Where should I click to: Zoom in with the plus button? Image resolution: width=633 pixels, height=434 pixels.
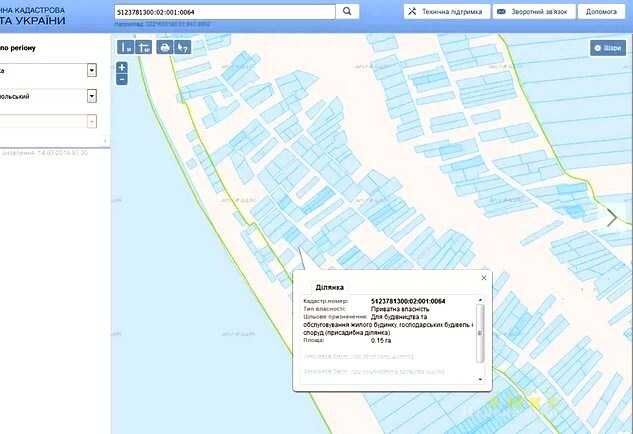point(122,67)
